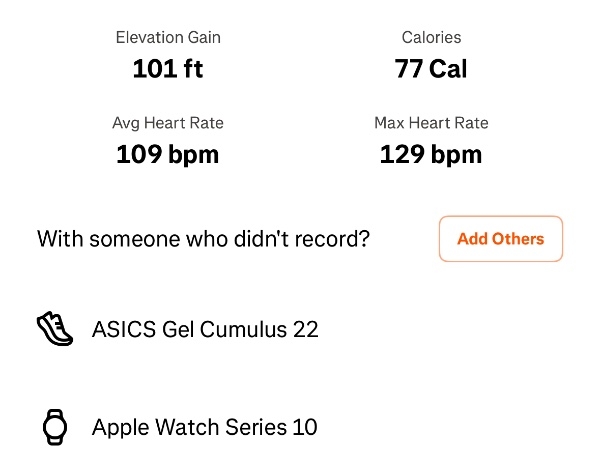Tap the smartwatch device icon

[x=55, y=427]
